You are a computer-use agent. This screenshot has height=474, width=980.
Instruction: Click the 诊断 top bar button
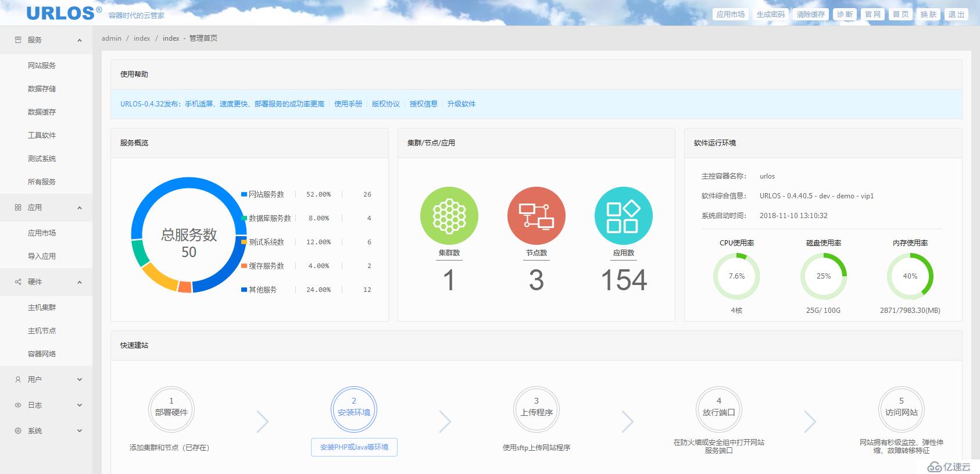(845, 15)
